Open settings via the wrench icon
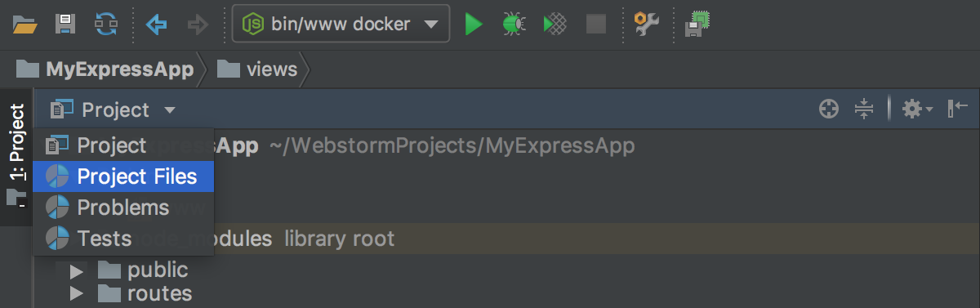 pos(647,25)
